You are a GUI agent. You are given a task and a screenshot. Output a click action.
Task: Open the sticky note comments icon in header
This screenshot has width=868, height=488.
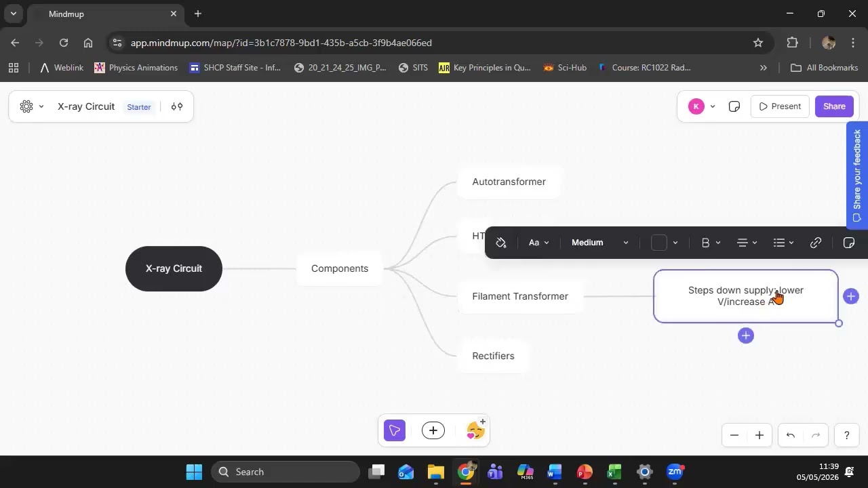pos(734,106)
